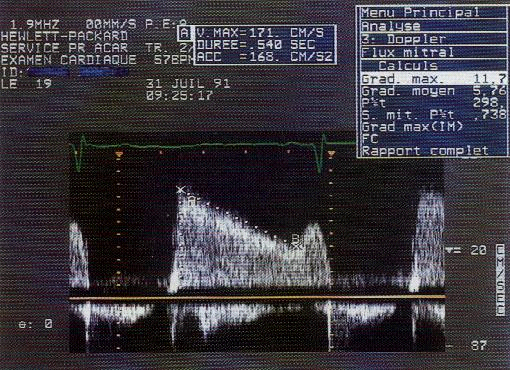Select the Analyse menu item
This screenshot has width=510, height=370.
(433, 26)
